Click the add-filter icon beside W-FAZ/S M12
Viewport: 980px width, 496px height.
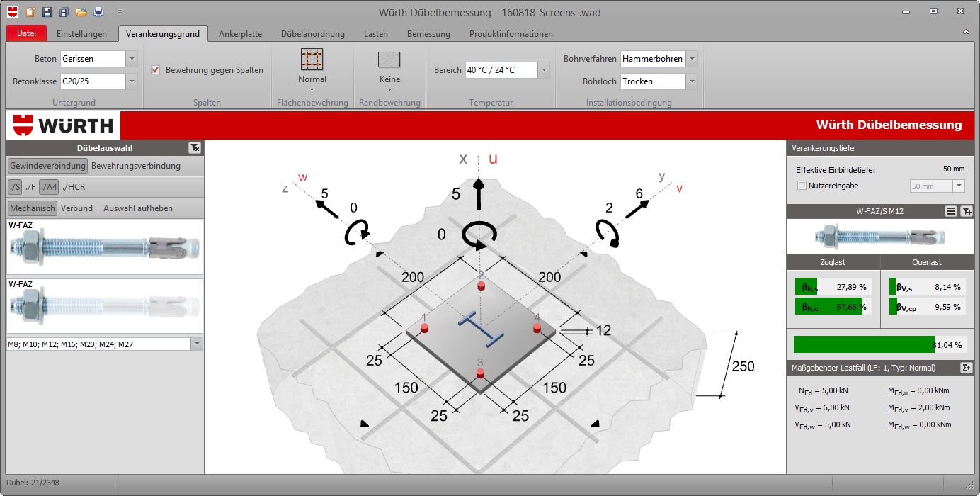(966, 211)
